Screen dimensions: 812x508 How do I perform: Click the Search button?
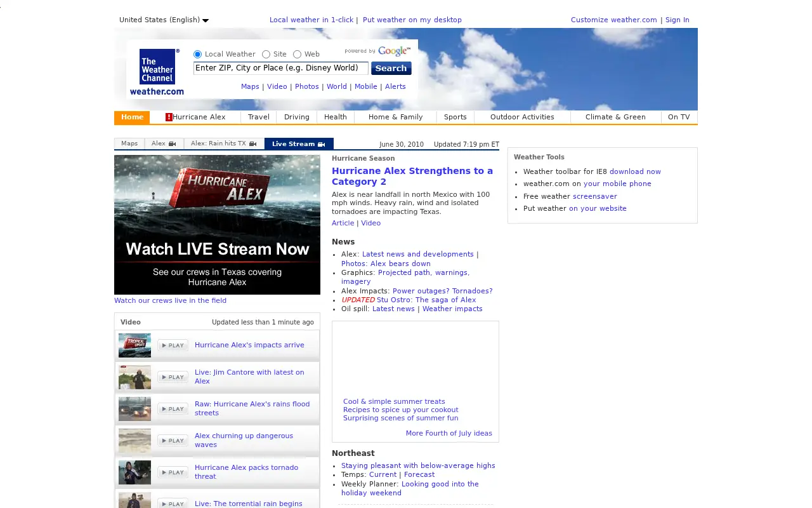pos(391,69)
